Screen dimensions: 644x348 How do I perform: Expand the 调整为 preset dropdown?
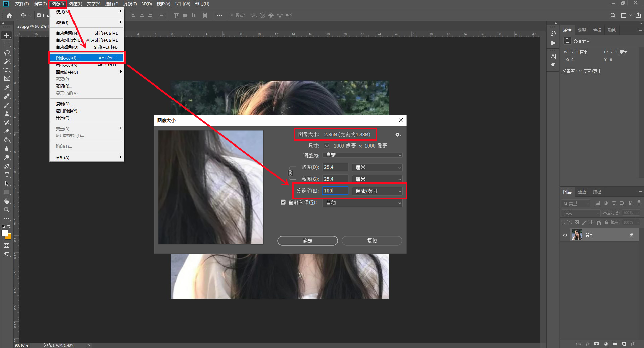pos(362,155)
